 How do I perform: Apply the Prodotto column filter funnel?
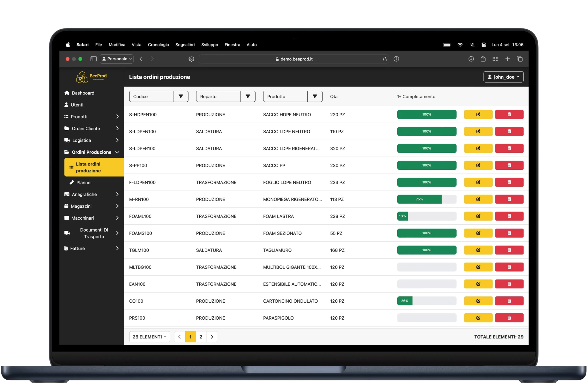click(314, 96)
